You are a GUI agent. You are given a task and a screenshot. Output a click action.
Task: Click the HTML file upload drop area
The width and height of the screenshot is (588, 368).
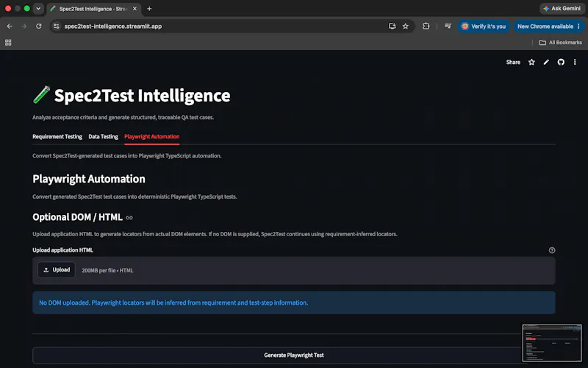pos(293,270)
